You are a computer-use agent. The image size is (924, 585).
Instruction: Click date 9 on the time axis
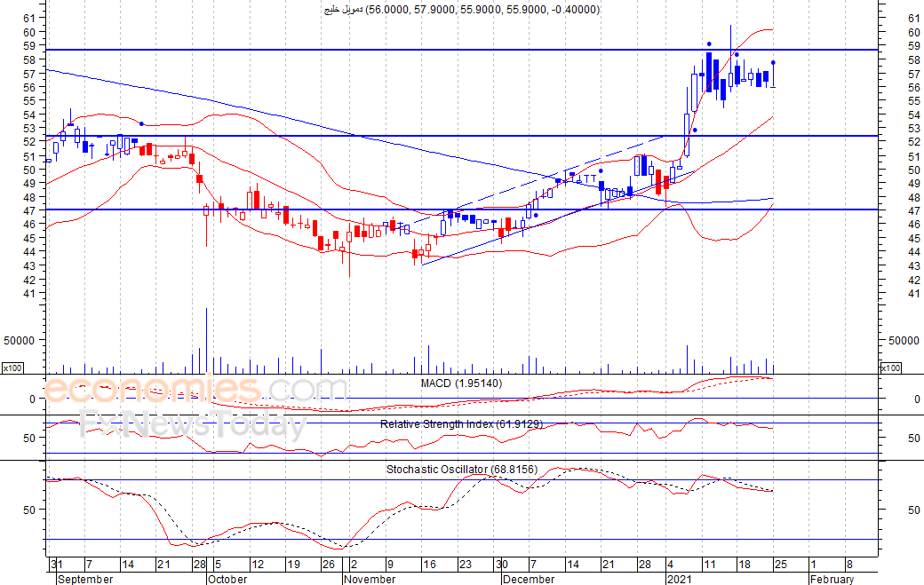coord(389,565)
